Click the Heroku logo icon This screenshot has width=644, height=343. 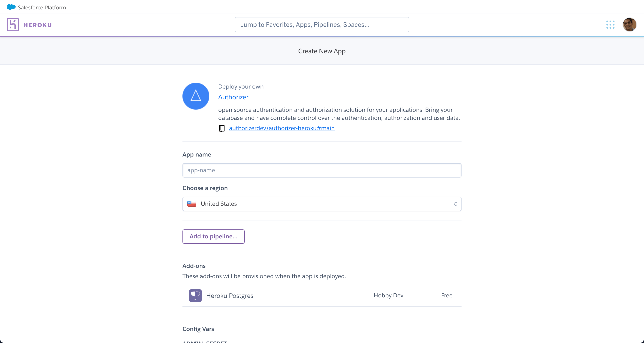[13, 24]
